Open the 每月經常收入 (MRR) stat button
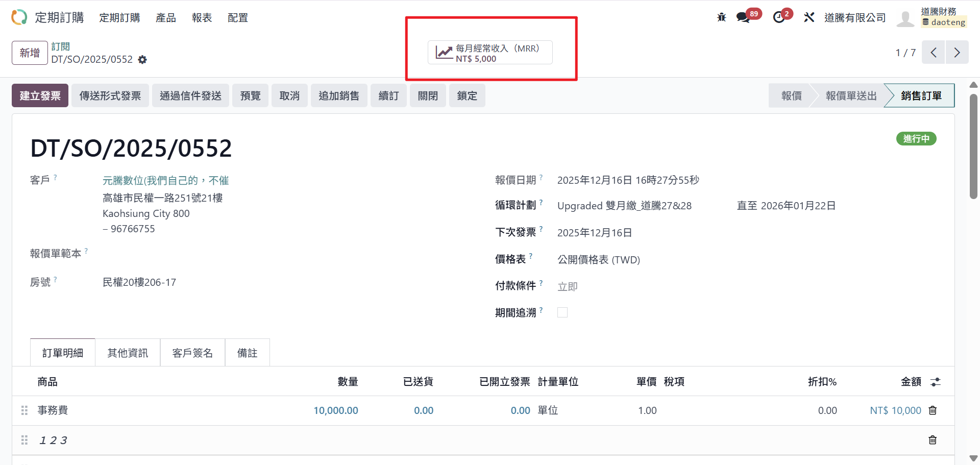 (x=490, y=53)
